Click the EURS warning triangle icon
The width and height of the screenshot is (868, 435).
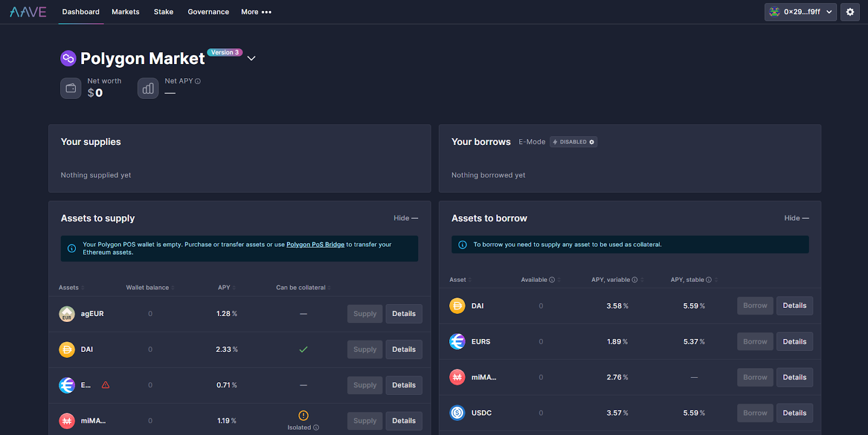pos(106,385)
